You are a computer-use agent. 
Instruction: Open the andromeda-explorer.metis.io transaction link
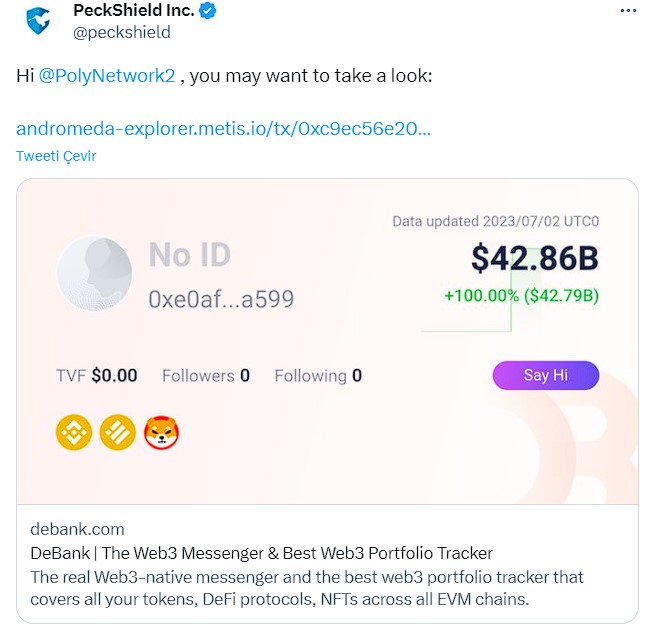point(224,129)
